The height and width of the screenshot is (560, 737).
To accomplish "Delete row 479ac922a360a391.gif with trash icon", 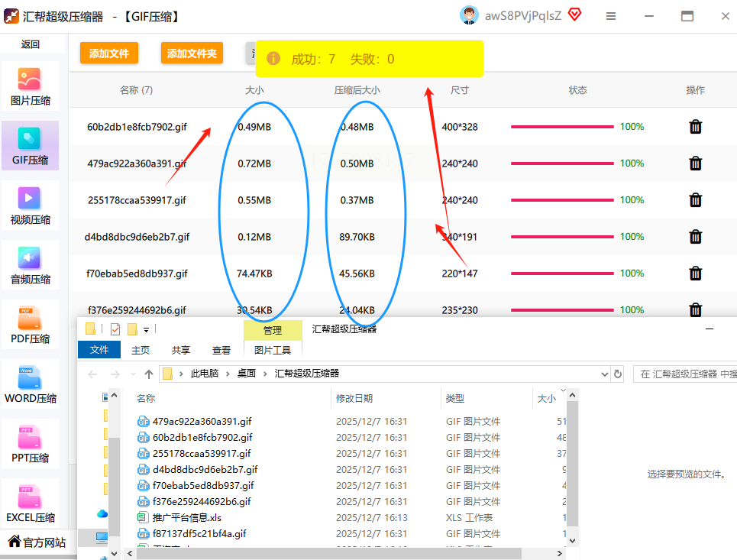I will [x=695, y=163].
